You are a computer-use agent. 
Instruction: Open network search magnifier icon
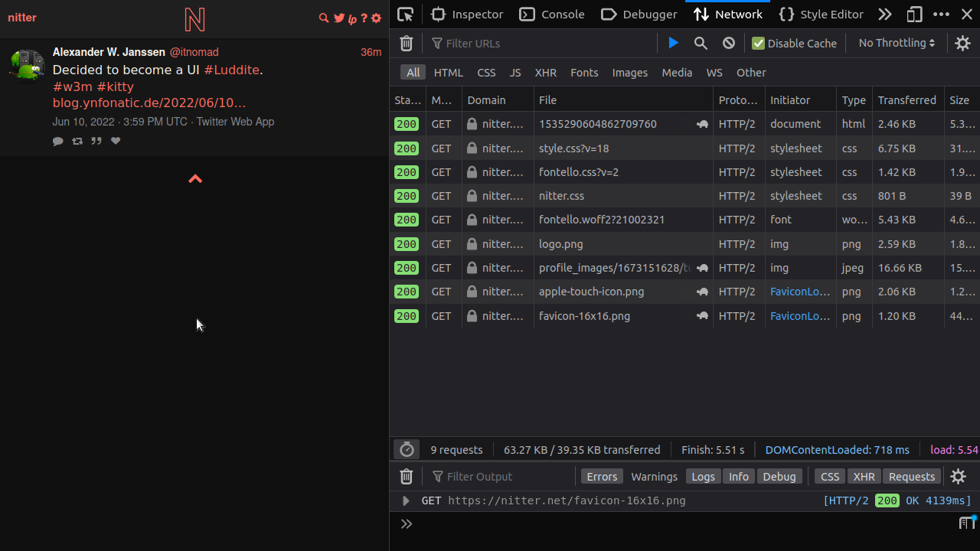coord(701,44)
